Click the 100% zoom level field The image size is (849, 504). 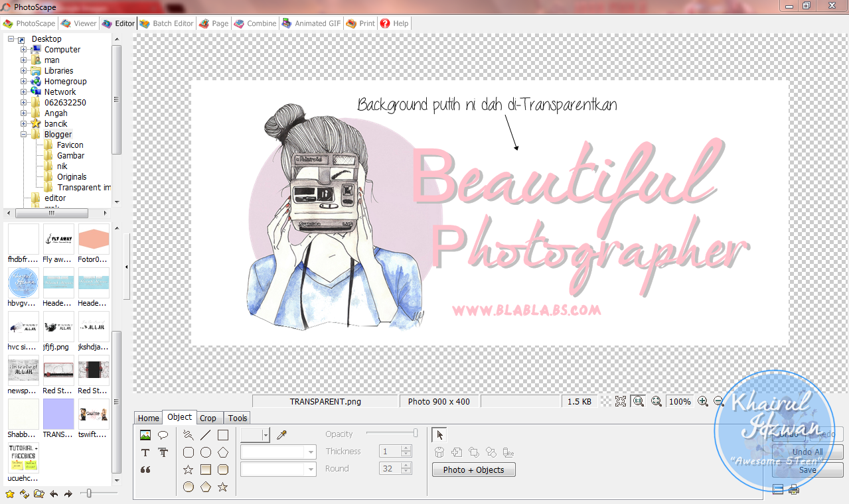pyautogui.click(x=680, y=401)
